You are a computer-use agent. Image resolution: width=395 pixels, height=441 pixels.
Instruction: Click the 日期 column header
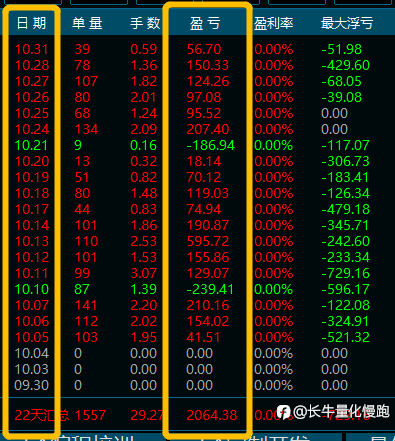pyautogui.click(x=31, y=23)
